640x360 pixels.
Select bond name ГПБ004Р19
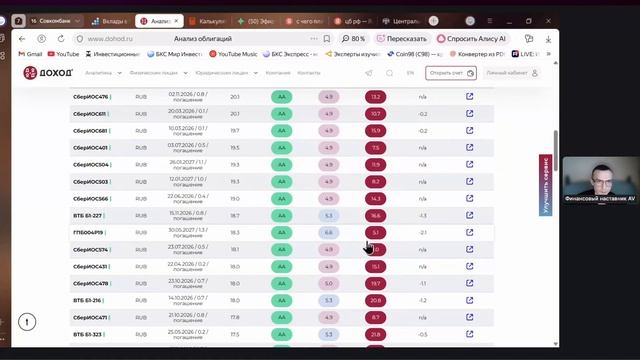(88, 233)
